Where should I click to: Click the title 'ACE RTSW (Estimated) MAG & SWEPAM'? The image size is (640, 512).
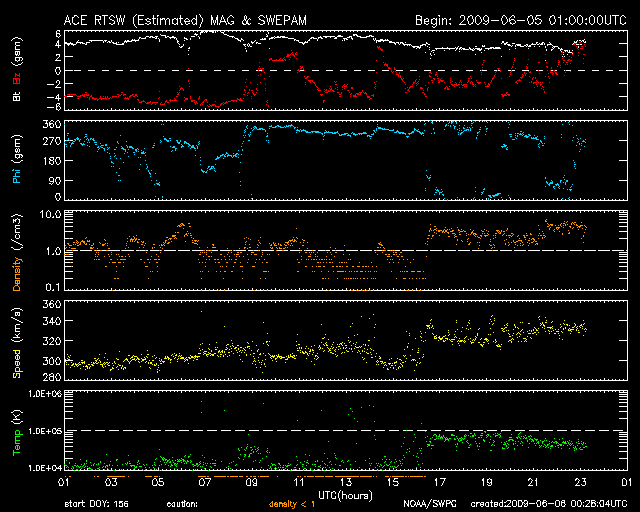(185, 20)
